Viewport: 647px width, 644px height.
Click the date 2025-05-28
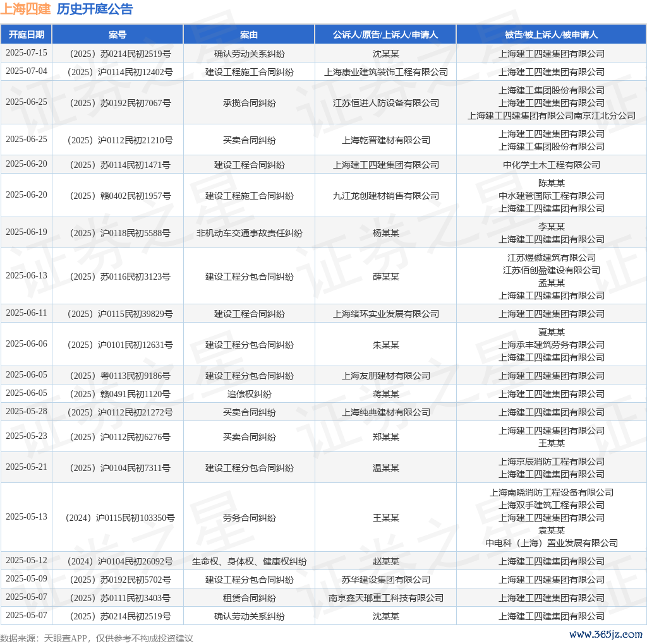tap(27, 411)
